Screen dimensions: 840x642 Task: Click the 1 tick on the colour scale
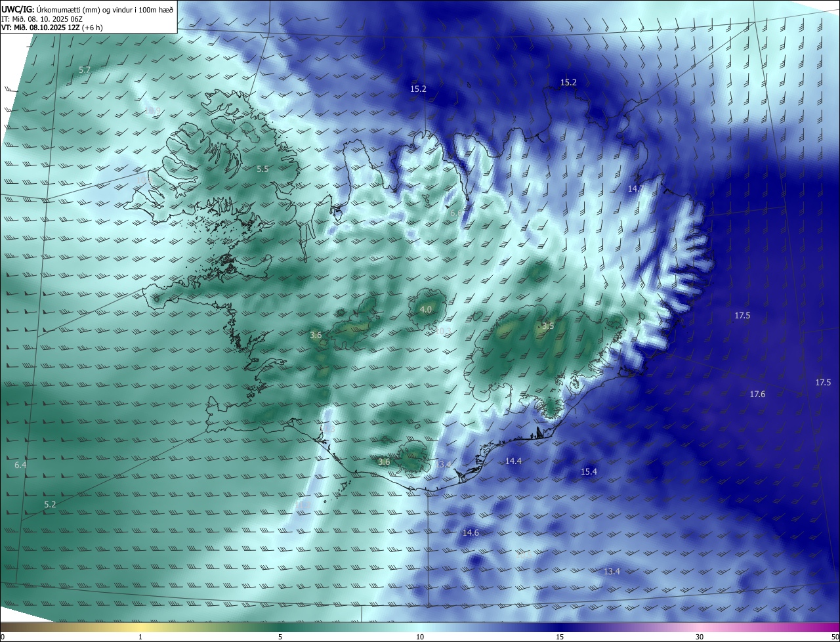click(140, 637)
